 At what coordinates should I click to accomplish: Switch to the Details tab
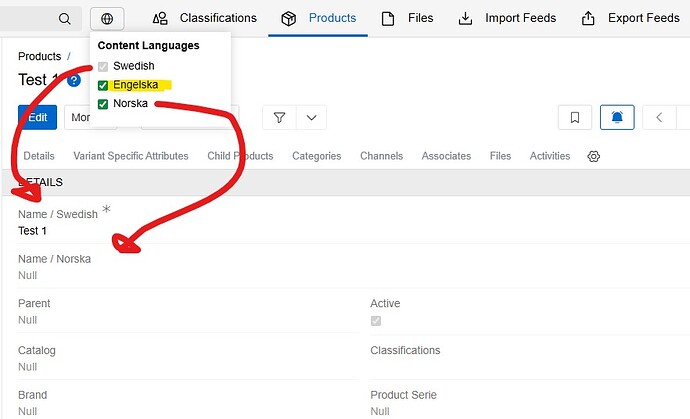pyautogui.click(x=39, y=156)
